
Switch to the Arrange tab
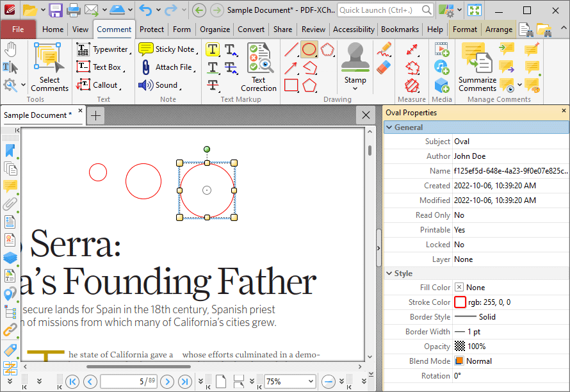pos(499,29)
